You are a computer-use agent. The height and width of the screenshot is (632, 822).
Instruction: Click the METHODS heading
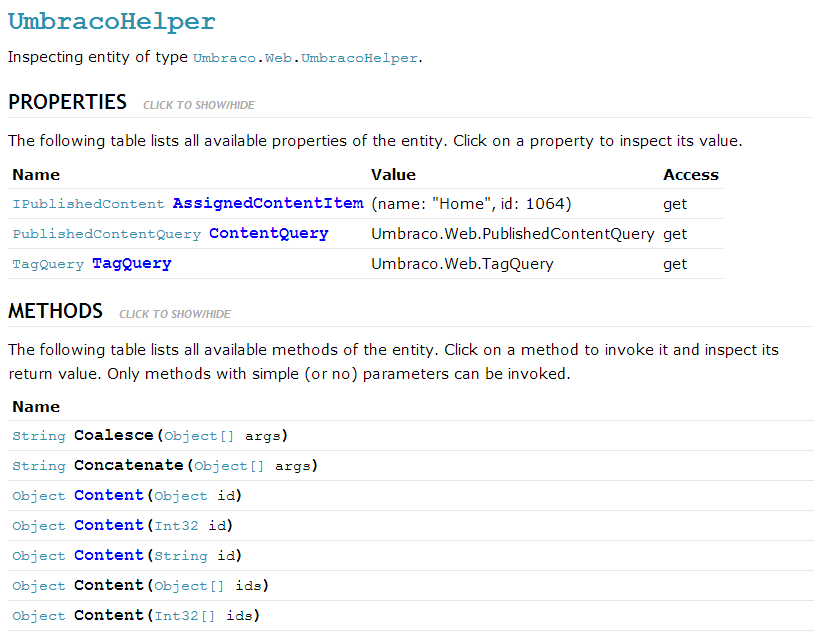[56, 311]
